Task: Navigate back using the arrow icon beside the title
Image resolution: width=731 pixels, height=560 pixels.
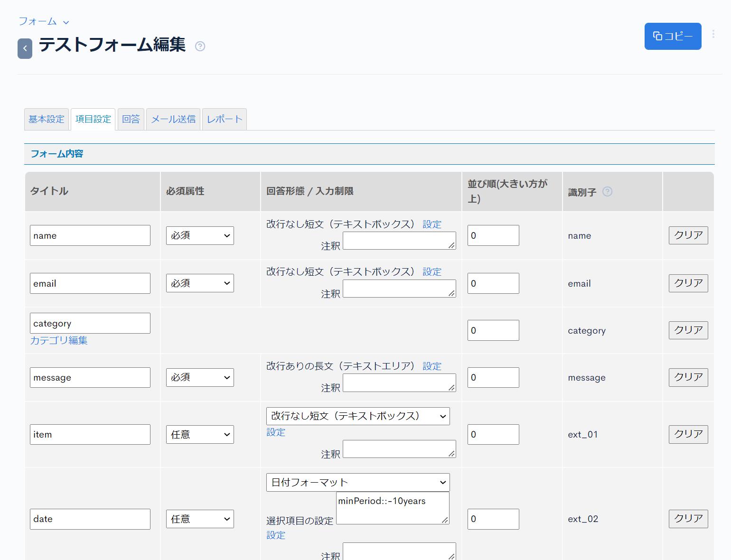Action: click(25, 49)
